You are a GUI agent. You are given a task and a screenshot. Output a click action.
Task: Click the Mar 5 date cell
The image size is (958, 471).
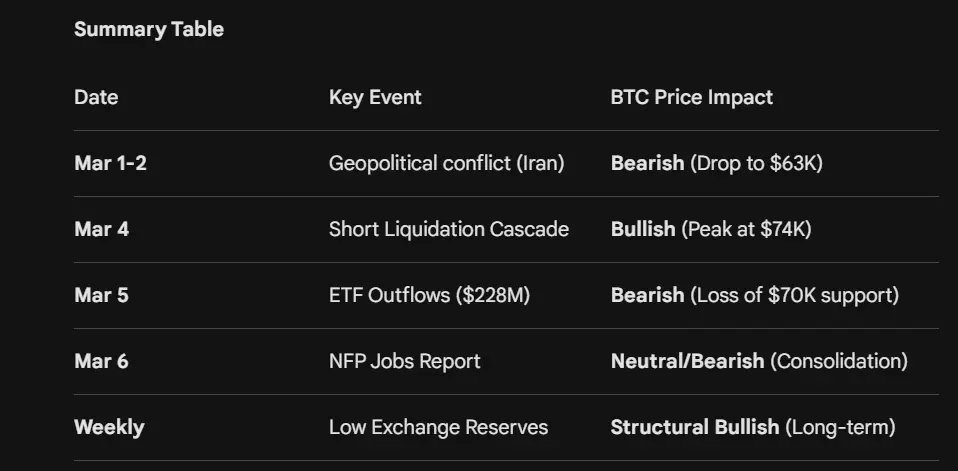(x=101, y=295)
